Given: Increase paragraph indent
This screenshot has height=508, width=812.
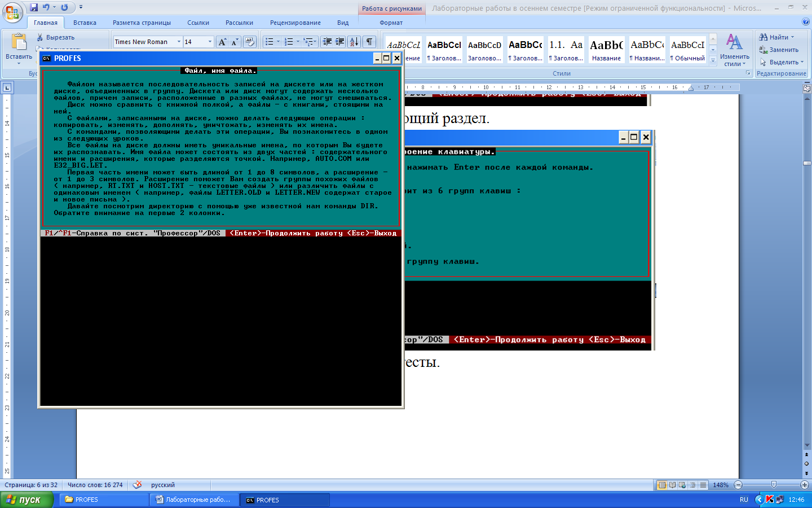Looking at the screenshot, I should tap(340, 42).
